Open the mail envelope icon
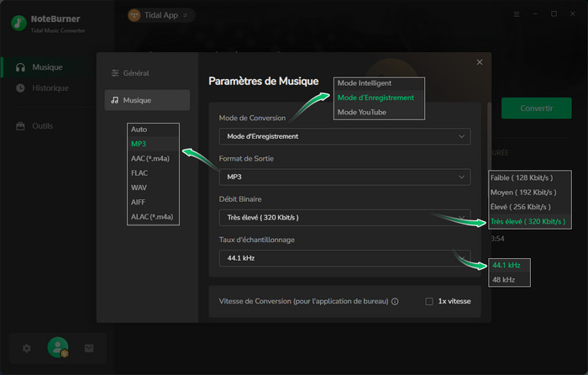588x375 pixels. [88, 347]
